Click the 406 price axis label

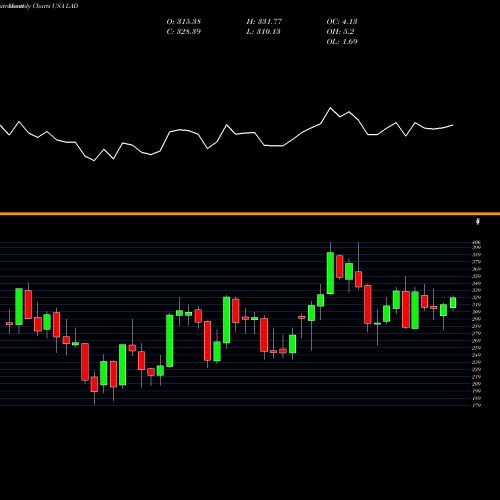477,242
